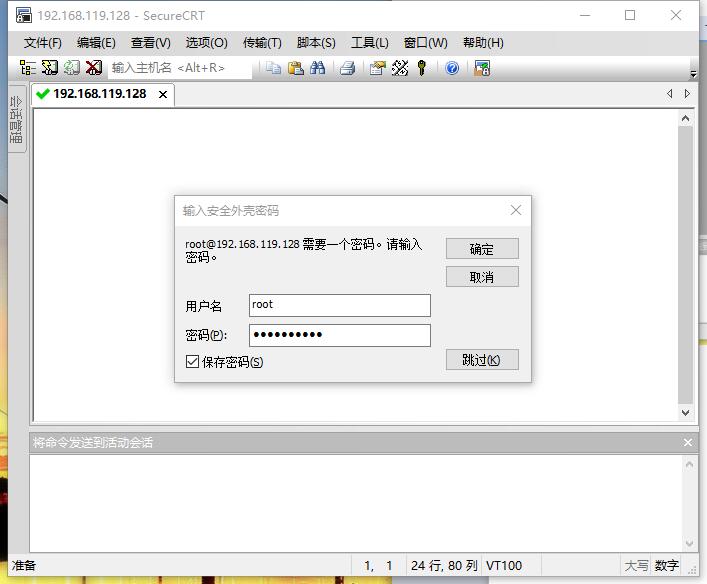Click the Quick Connect lightning icon
The image size is (707, 584).
tap(50, 68)
